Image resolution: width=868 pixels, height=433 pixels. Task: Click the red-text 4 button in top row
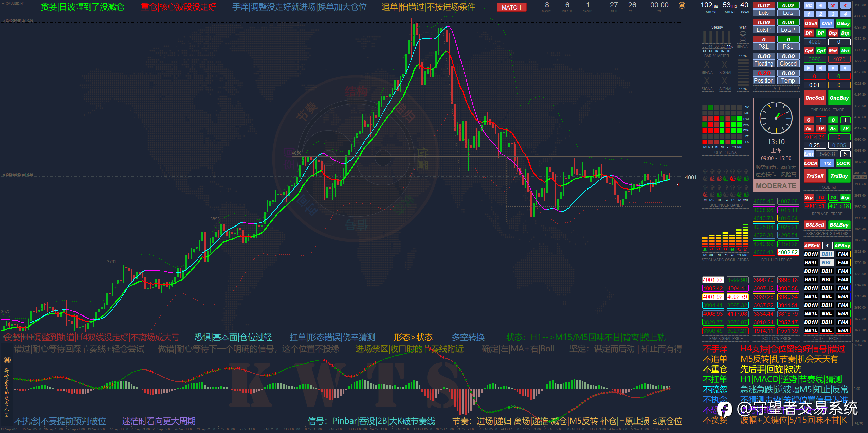point(845,5)
